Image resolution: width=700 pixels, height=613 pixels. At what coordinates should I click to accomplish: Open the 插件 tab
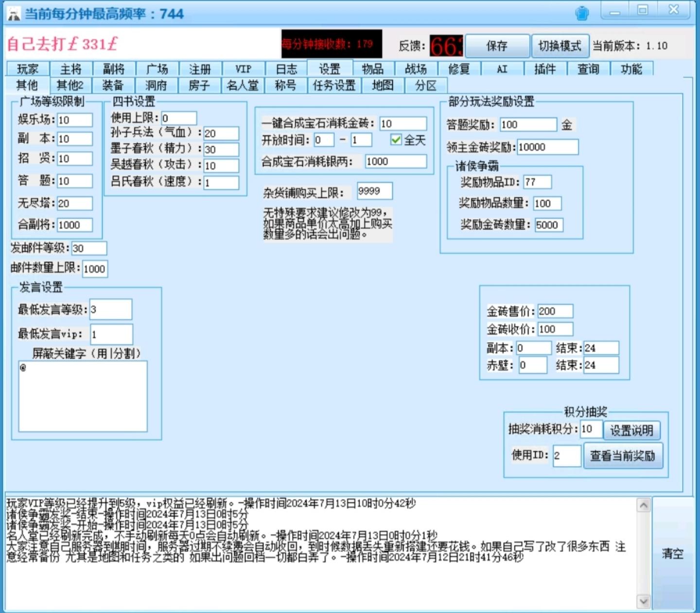click(x=545, y=69)
